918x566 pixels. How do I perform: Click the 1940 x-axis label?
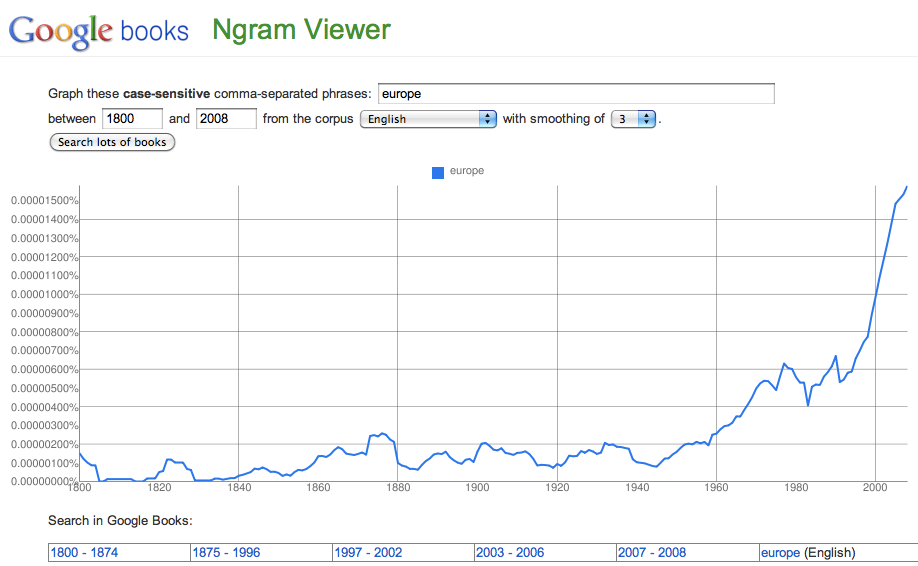(637, 487)
